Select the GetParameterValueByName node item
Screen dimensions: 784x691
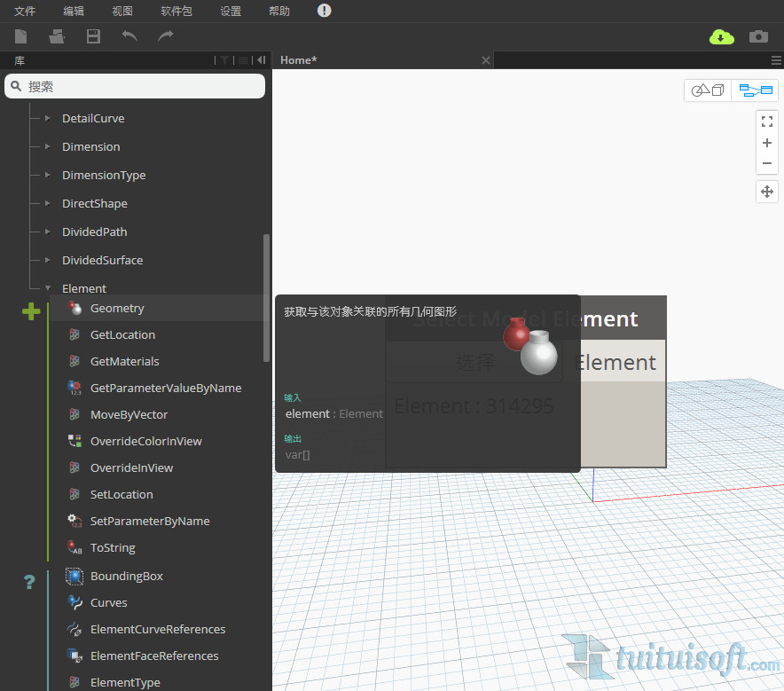click(165, 389)
